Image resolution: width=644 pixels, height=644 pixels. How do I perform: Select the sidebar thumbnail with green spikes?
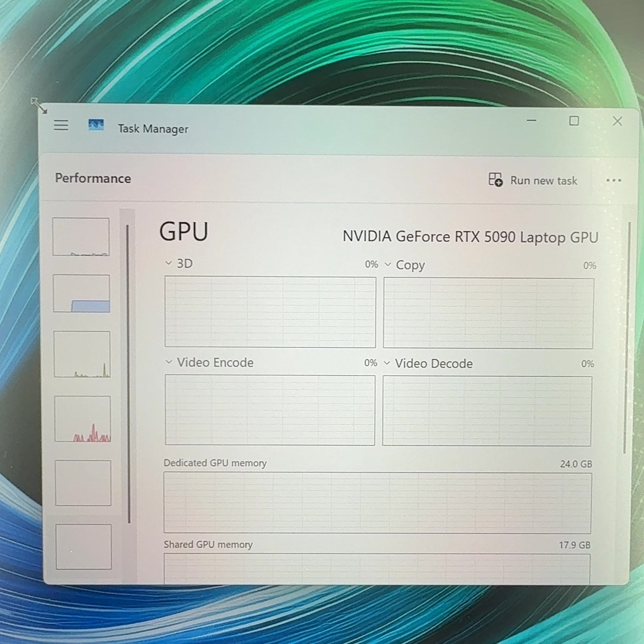82,354
